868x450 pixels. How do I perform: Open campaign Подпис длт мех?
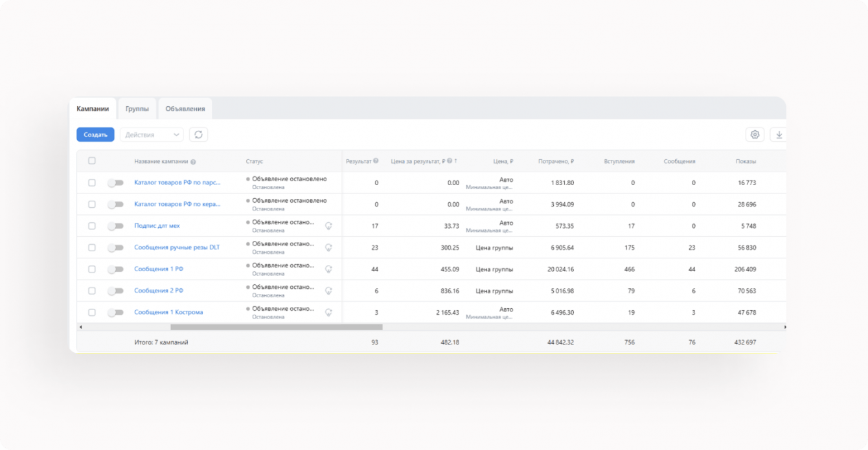(x=157, y=226)
